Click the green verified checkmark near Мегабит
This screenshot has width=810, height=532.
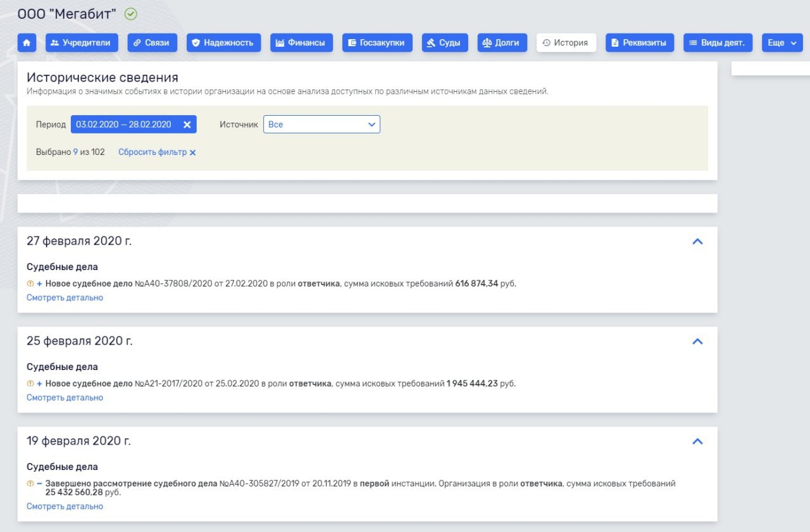click(131, 14)
